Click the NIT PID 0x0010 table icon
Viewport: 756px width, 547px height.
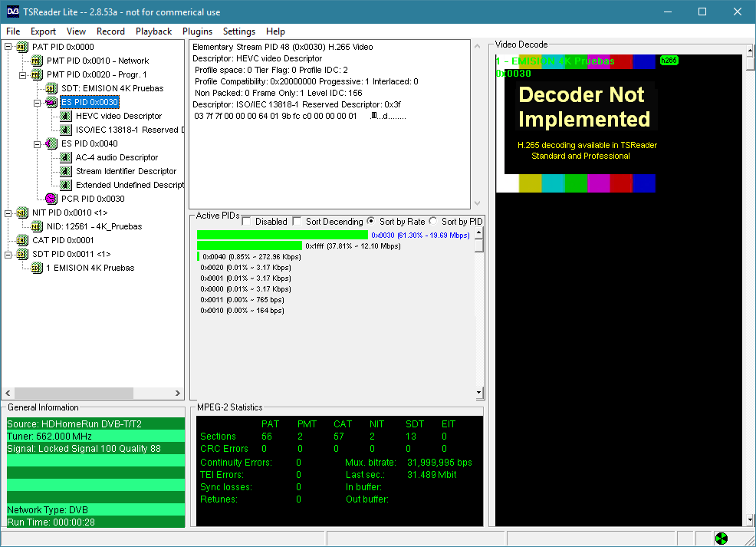click(x=21, y=213)
